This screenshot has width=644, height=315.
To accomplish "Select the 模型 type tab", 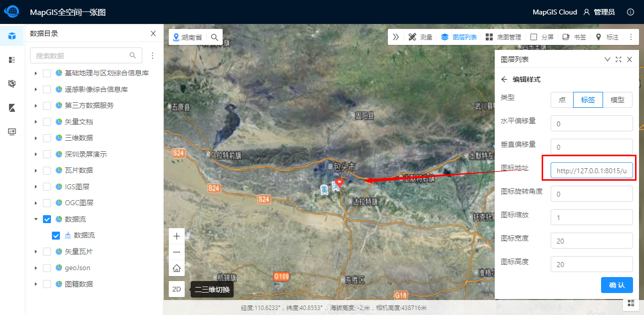I will pyautogui.click(x=618, y=100).
